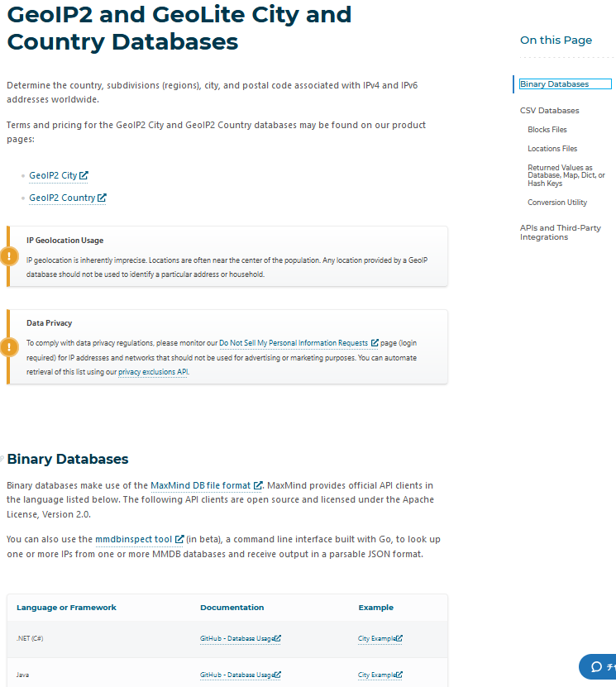Open the privacy exclusions API link

click(x=153, y=372)
